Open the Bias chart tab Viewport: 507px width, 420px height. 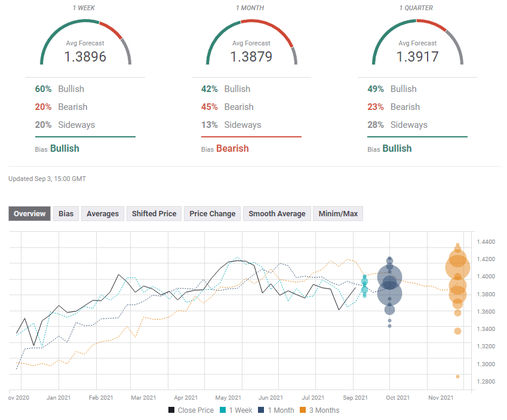pos(66,213)
